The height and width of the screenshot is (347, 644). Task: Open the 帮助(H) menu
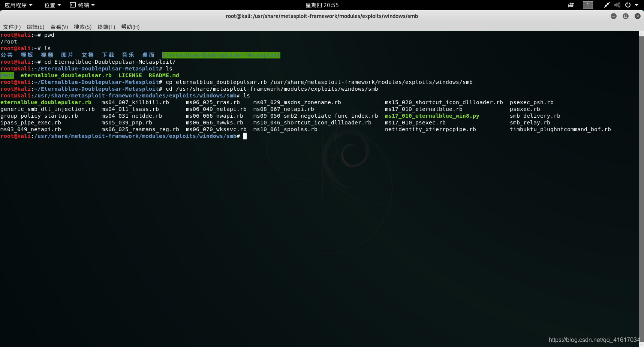[x=130, y=27]
